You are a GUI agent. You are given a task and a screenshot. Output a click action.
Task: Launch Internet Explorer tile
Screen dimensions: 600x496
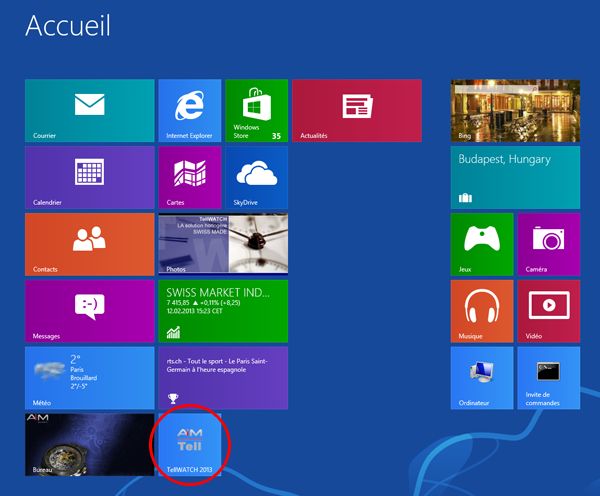click(189, 111)
